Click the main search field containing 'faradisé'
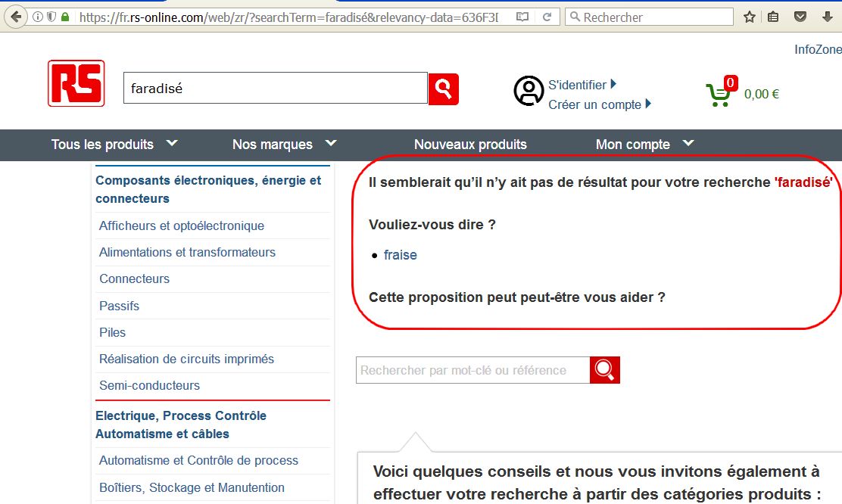The width and height of the screenshot is (842, 504). 276,88
